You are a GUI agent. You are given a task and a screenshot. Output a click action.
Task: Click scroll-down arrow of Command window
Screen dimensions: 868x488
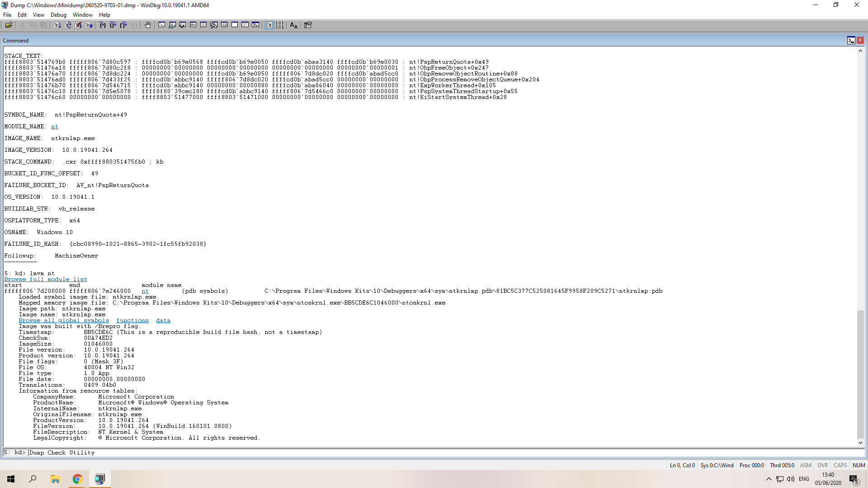click(860, 443)
